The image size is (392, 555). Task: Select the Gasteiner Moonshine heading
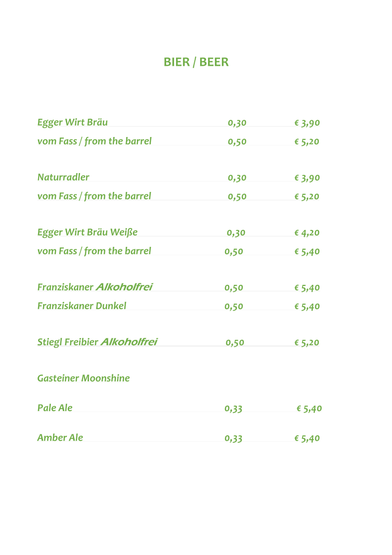pyautogui.click(x=84, y=378)
